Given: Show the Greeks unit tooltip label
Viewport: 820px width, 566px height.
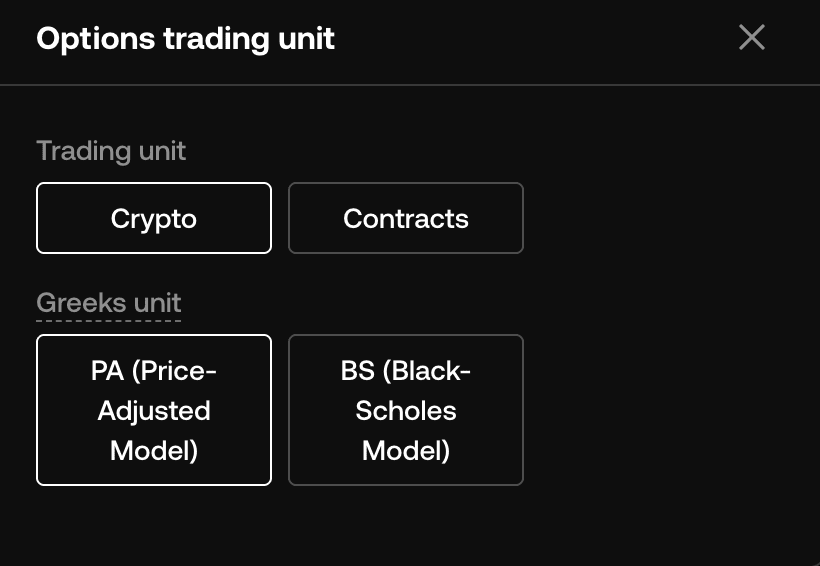Looking at the screenshot, I should click(x=109, y=303).
